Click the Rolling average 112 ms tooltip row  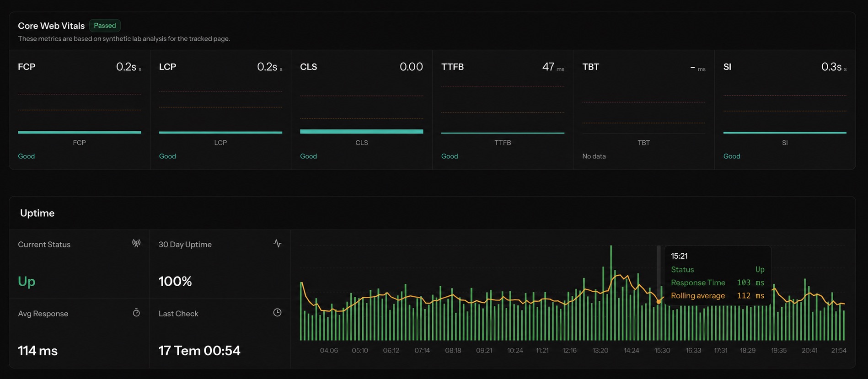pos(718,296)
